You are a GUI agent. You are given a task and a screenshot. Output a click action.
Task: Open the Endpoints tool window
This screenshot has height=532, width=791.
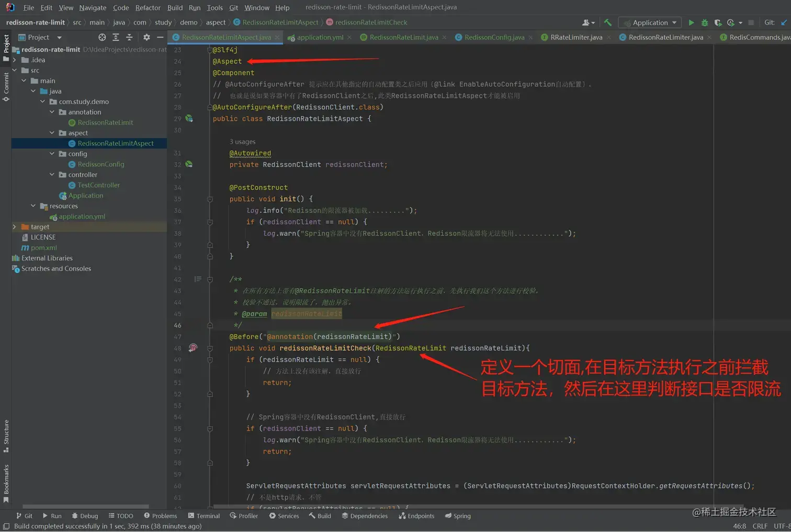416,516
